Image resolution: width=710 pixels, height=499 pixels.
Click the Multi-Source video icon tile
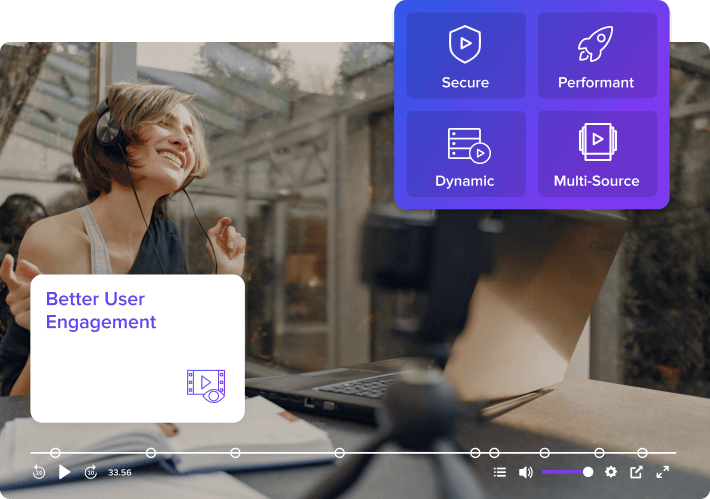597,154
